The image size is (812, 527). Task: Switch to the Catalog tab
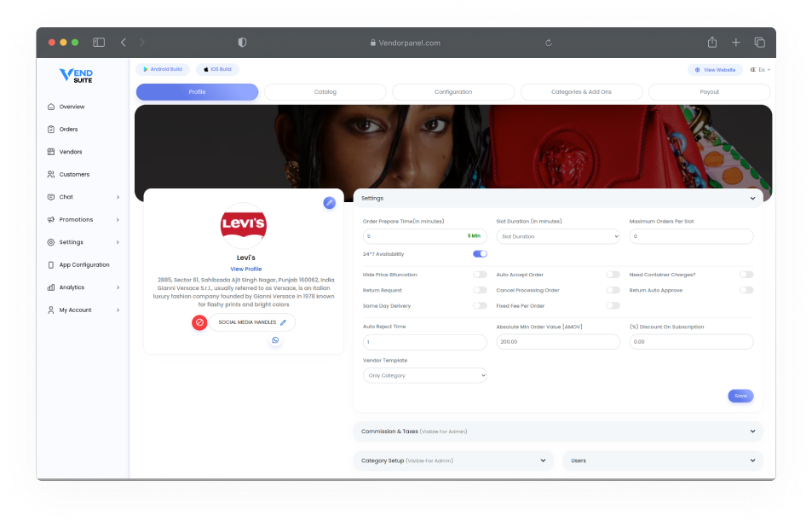click(325, 92)
